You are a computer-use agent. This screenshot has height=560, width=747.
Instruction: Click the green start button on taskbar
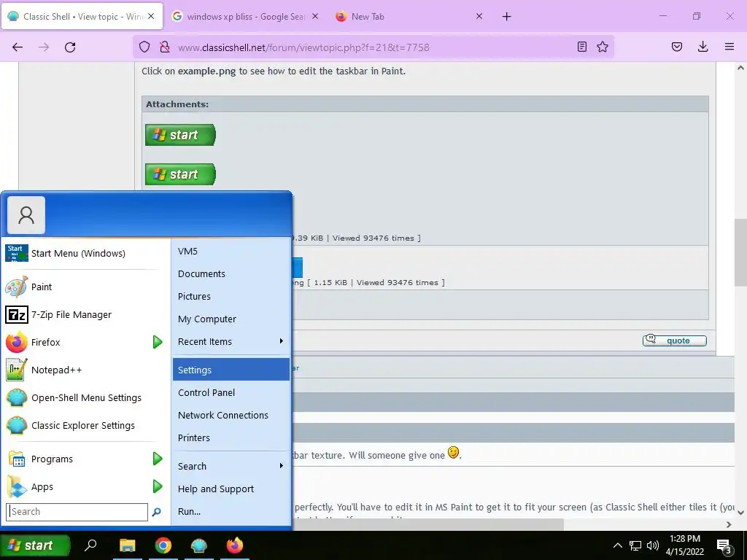click(35, 545)
